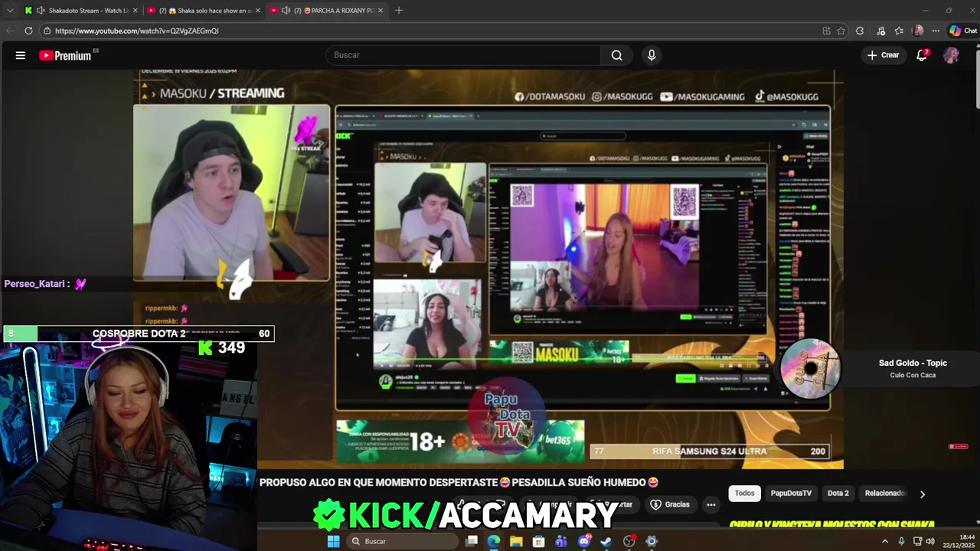This screenshot has height=551, width=980.
Task: Switch to the Shakadoto Stream tab
Action: click(x=82, y=11)
